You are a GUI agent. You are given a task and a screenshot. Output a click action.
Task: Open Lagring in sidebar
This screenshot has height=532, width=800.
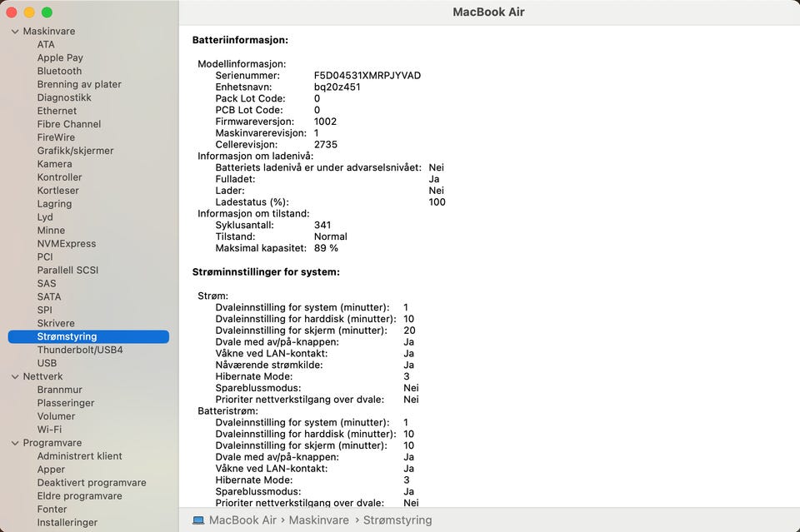point(55,203)
